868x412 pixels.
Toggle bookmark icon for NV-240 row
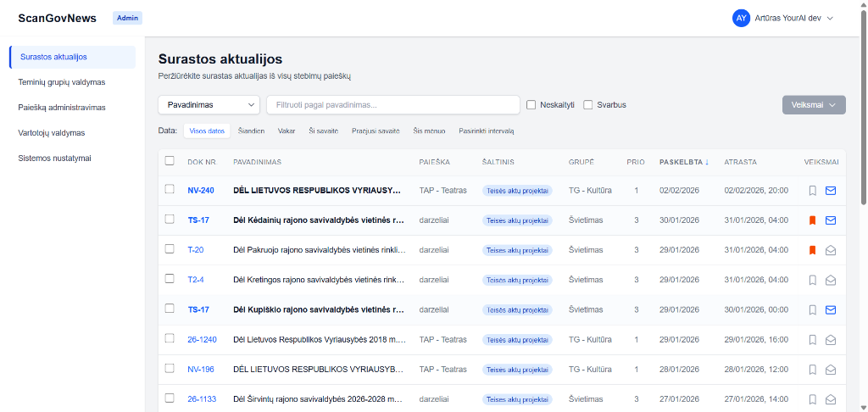[813, 191]
